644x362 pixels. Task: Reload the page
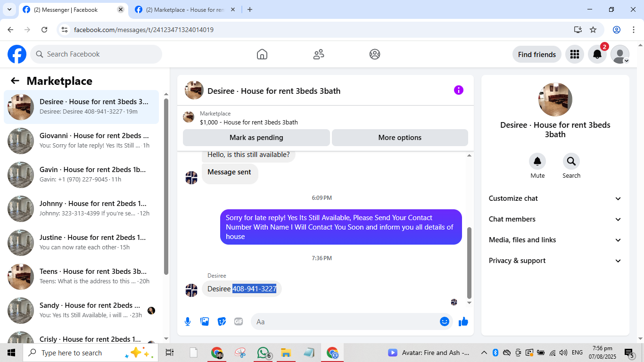pos(44,30)
